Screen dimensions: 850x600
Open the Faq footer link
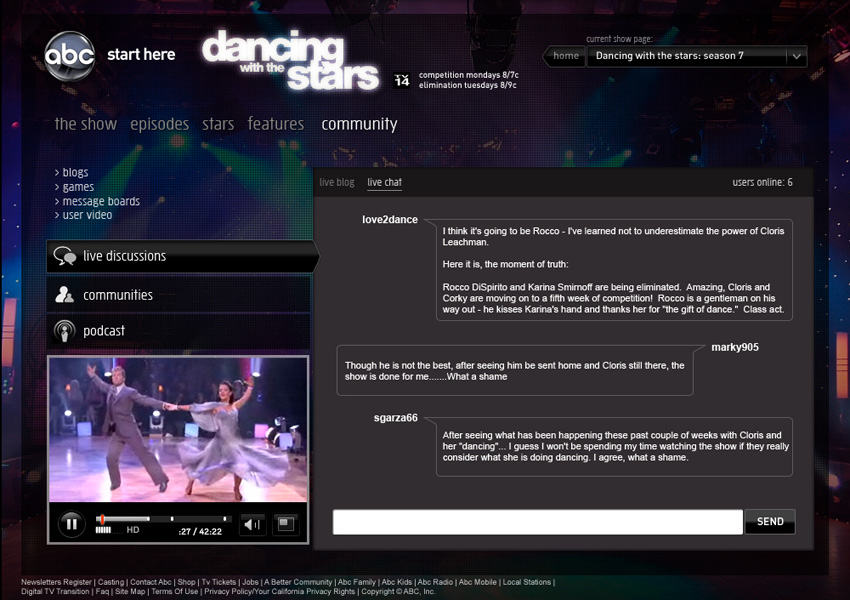point(102,591)
